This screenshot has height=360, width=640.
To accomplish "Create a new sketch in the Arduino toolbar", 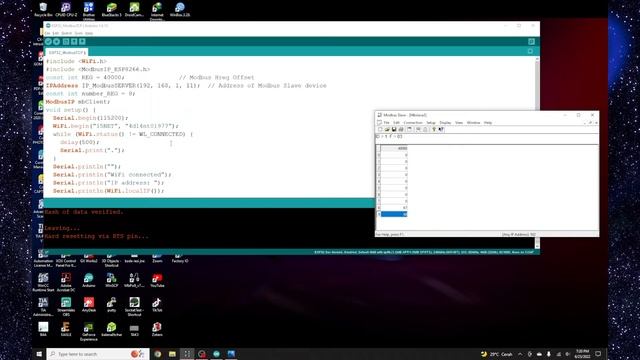I will click(x=66, y=42).
